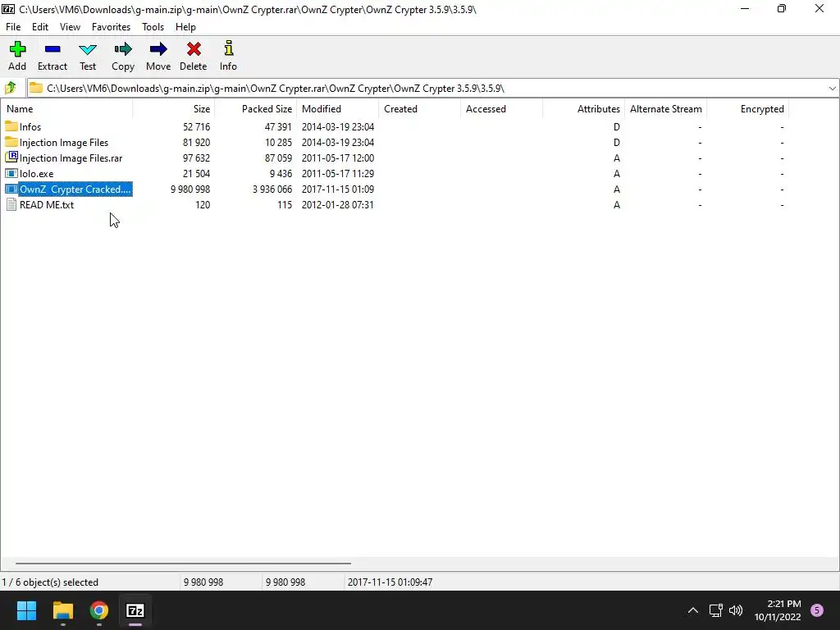Go up one folder level icon
This screenshot has height=630, width=840.
[10, 88]
